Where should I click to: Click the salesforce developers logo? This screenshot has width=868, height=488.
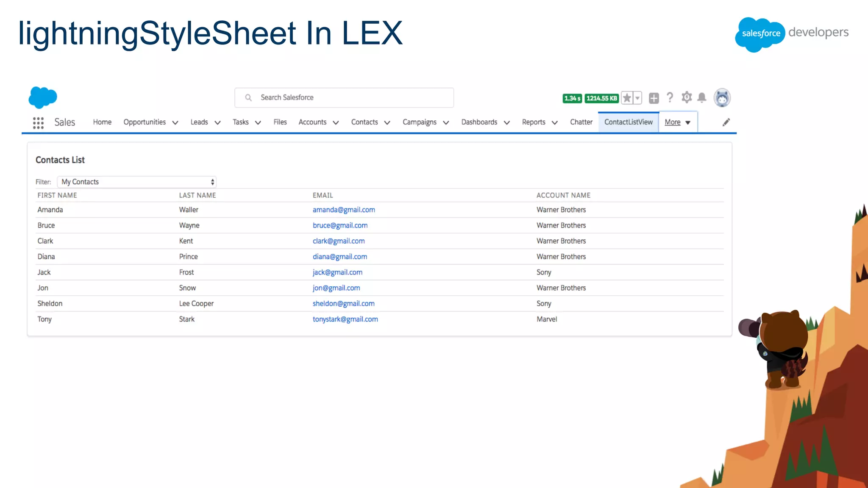(x=792, y=34)
